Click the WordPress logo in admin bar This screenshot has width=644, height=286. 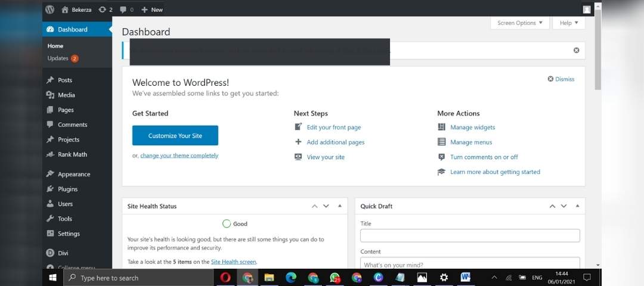(49, 10)
